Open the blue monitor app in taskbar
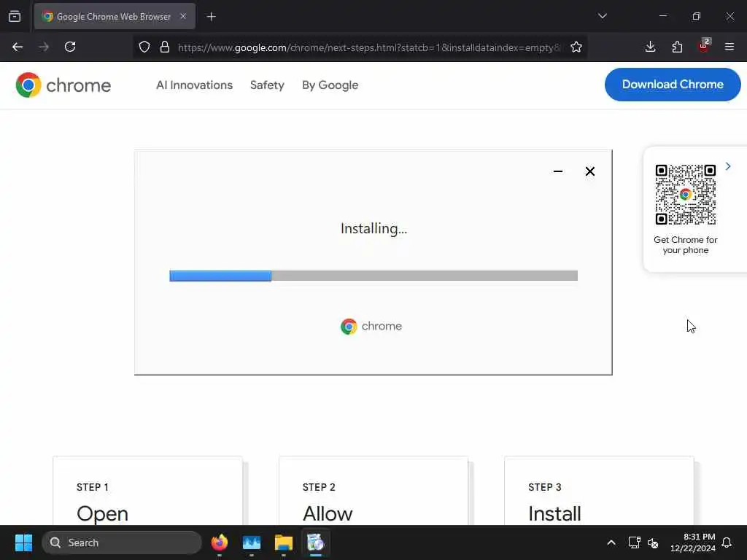This screenshot has height=560, width=747. tap(252, 542)
